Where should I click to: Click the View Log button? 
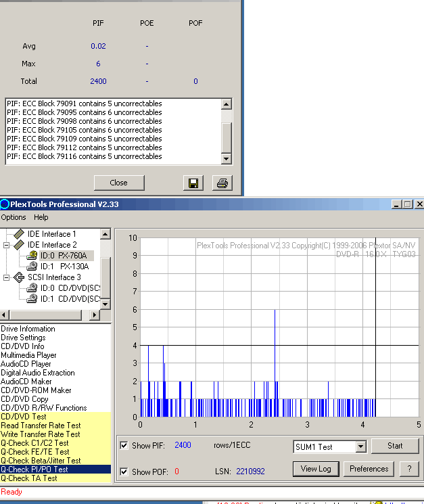tap(316, 469)
